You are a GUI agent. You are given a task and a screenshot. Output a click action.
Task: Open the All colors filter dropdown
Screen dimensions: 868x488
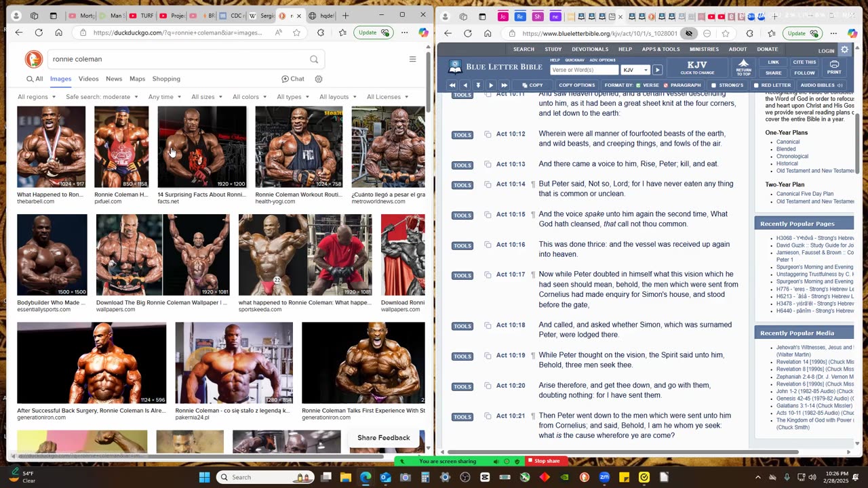(x=250, y=97)
